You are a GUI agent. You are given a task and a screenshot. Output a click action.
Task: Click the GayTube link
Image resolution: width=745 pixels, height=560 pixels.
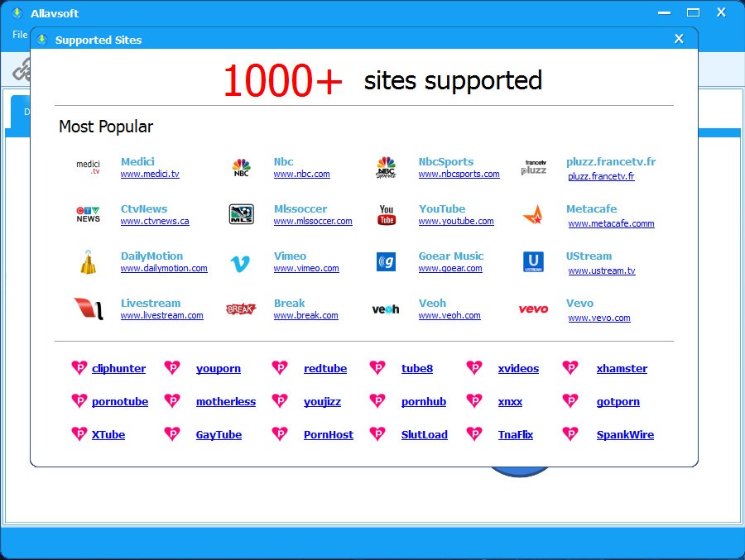pyautogui.click(x=219, y=434)
